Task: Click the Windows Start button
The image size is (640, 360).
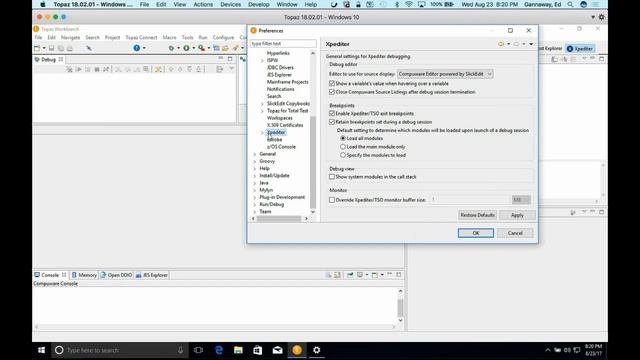Action: point(41,350)
